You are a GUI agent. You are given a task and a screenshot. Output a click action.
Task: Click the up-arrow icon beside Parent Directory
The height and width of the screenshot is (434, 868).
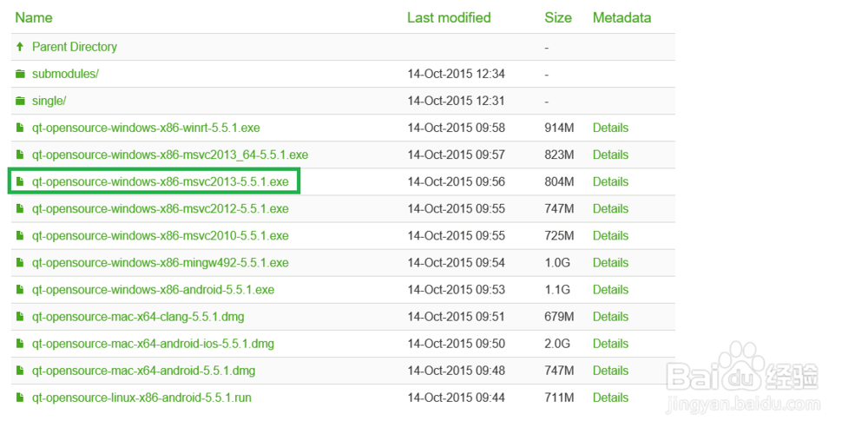pyautogui.click(x=20, y=47)
